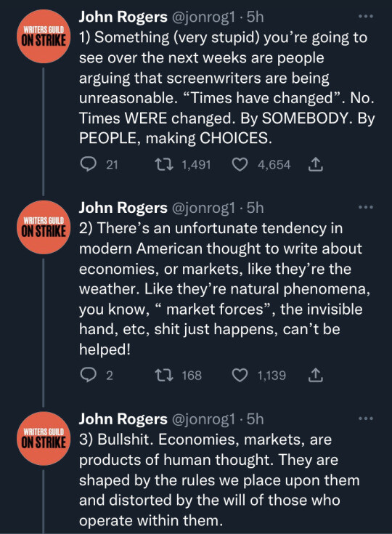The height and width of the screenshot is (534, 392).
Task: Open John Rogers name on third tweet
Action: pos(123,419)
